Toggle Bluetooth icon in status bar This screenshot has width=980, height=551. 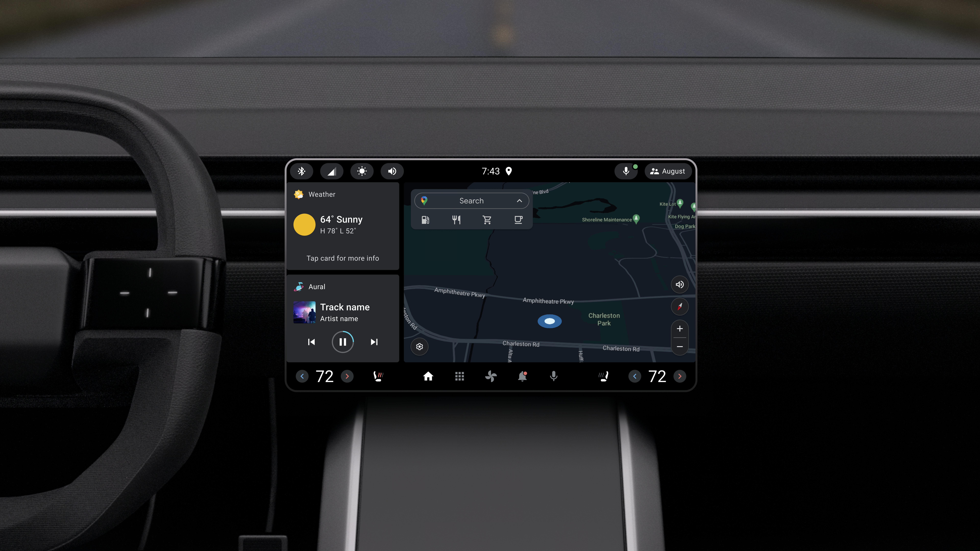tap(301, 171)
